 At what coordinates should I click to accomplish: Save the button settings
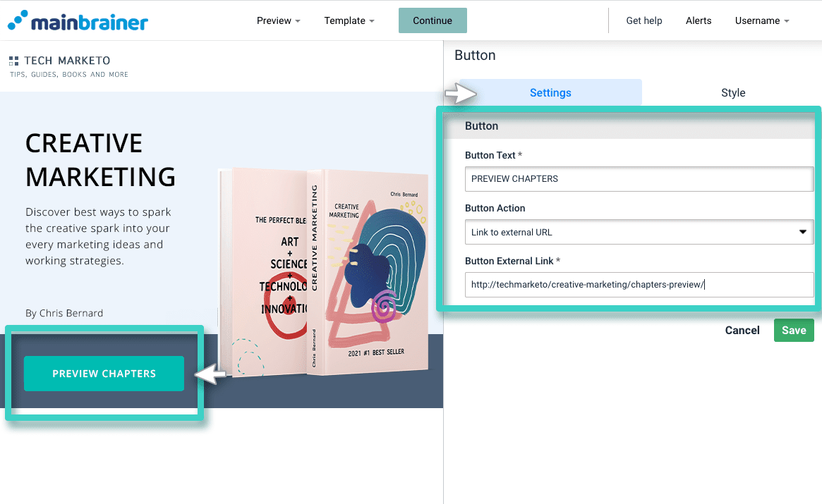tap(793, 331)
